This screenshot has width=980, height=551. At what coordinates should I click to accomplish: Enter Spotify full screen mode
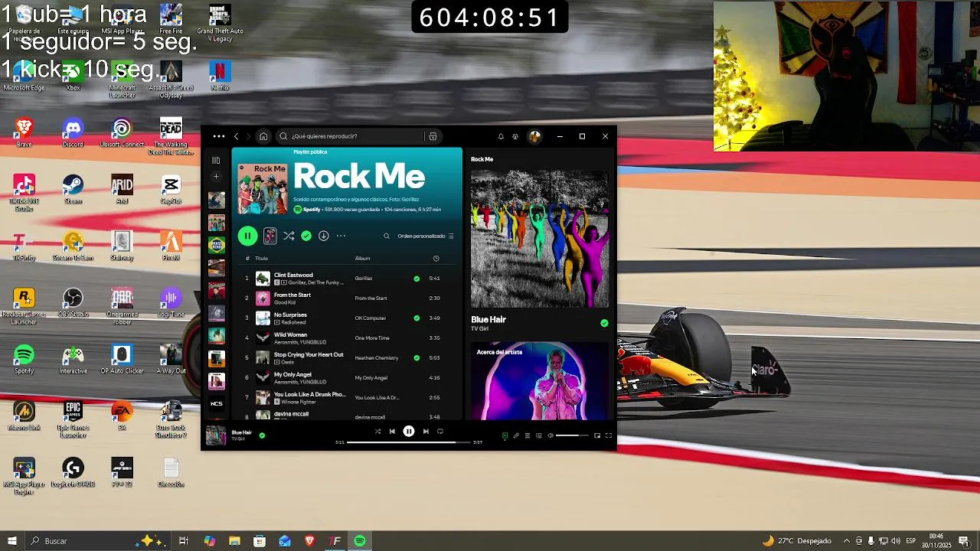(x=609, y=435)
